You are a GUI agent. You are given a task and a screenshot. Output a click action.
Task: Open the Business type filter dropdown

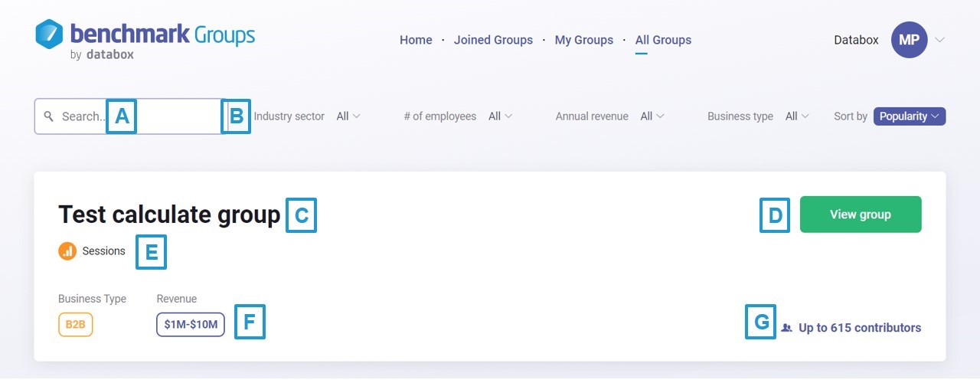click(x=797, y=116)
